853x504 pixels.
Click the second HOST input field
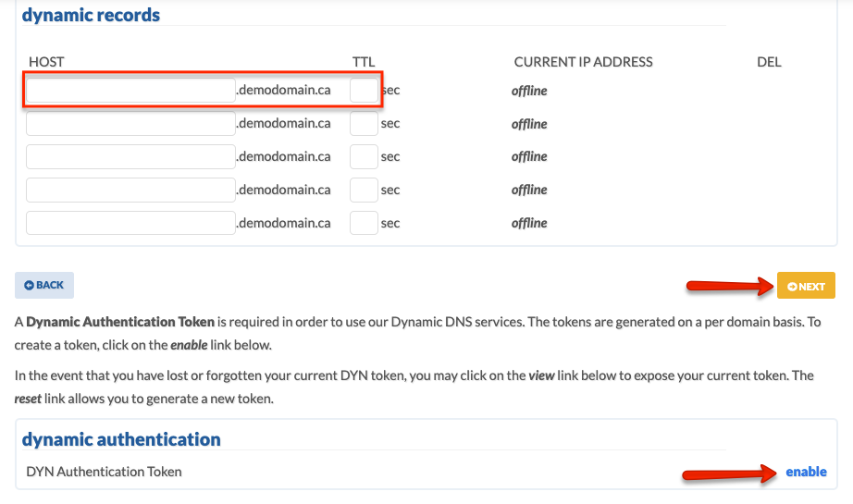[x=130, y=123]
